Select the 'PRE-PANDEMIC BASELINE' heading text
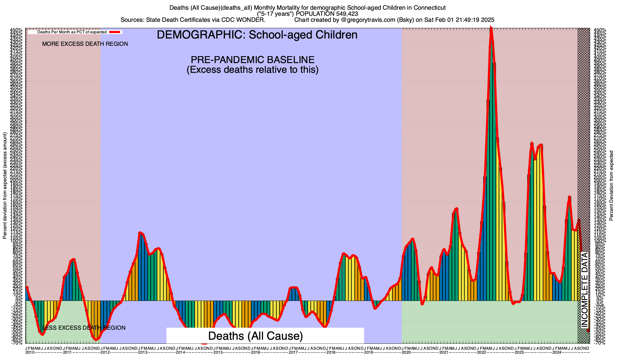Screen dimensions: 622x364 click(x=252, y=59)
